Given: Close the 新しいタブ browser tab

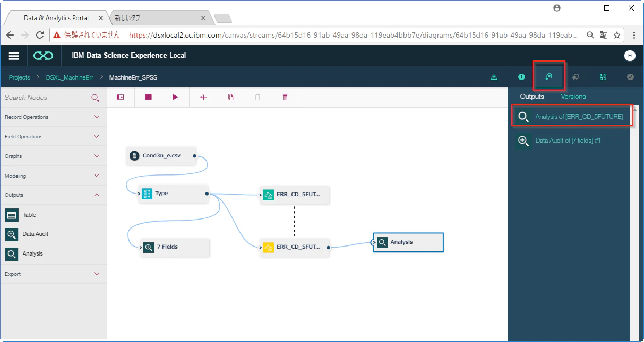Looking at the screenshot, I should coord(203,18).
